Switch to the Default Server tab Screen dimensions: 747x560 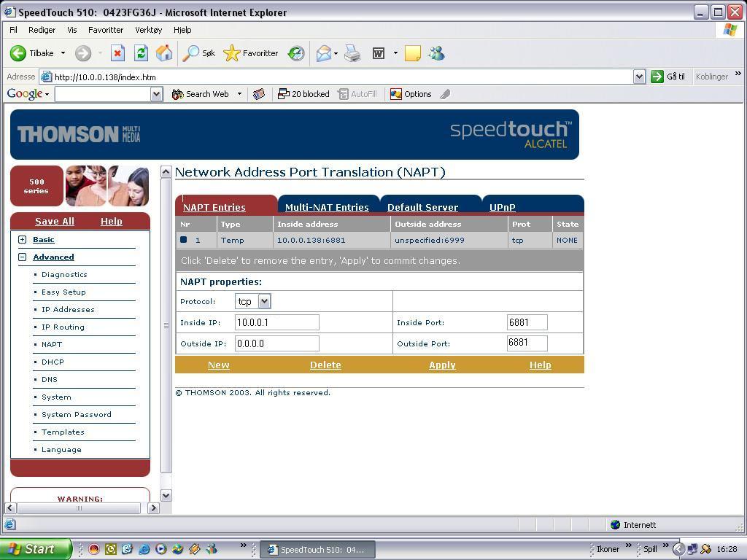[x=422, y=207]
